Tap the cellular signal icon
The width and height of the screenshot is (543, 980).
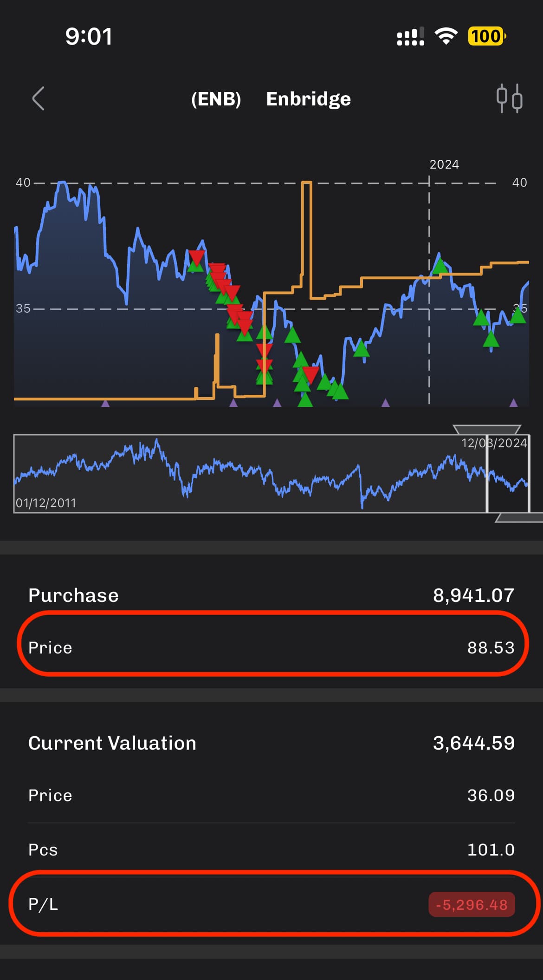pyautogui.click(x=410, y=36)
